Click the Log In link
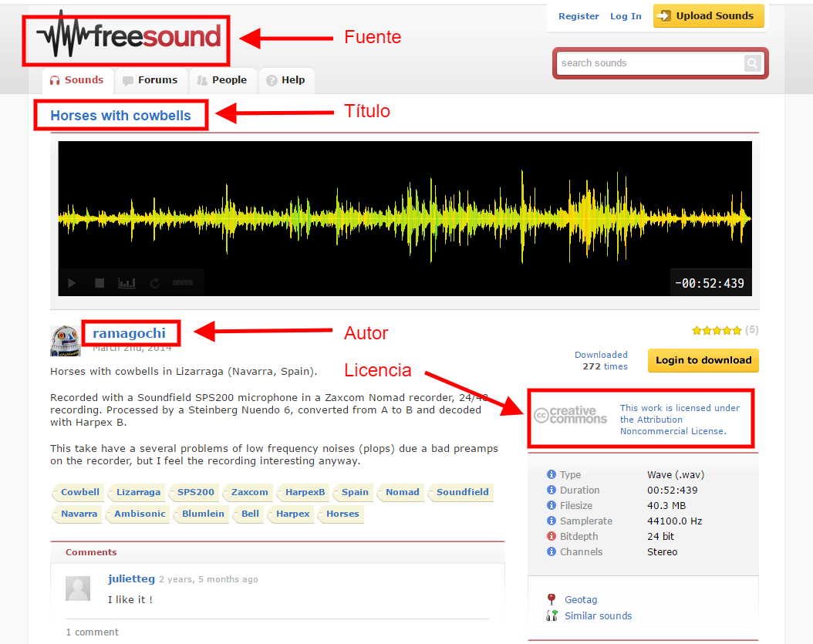813x644 pixels. click(626, 16)
